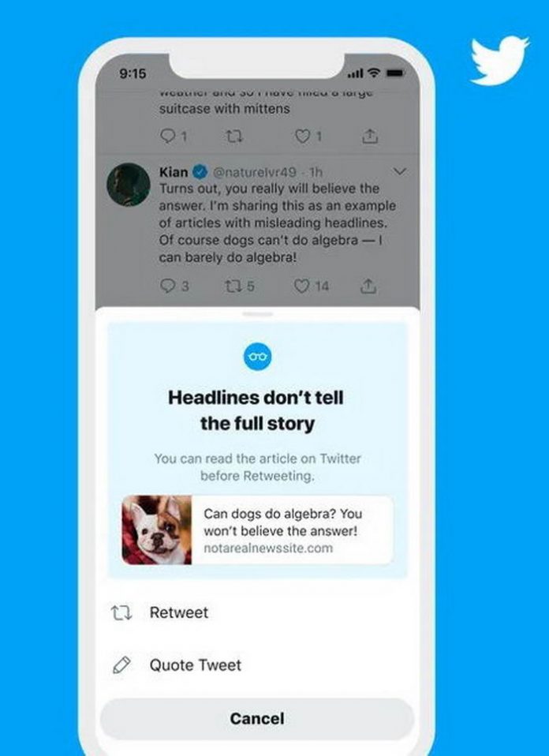Tap share icon on the mittens tweet
This screenshot has height=756, width=549.
click(370, 137)
